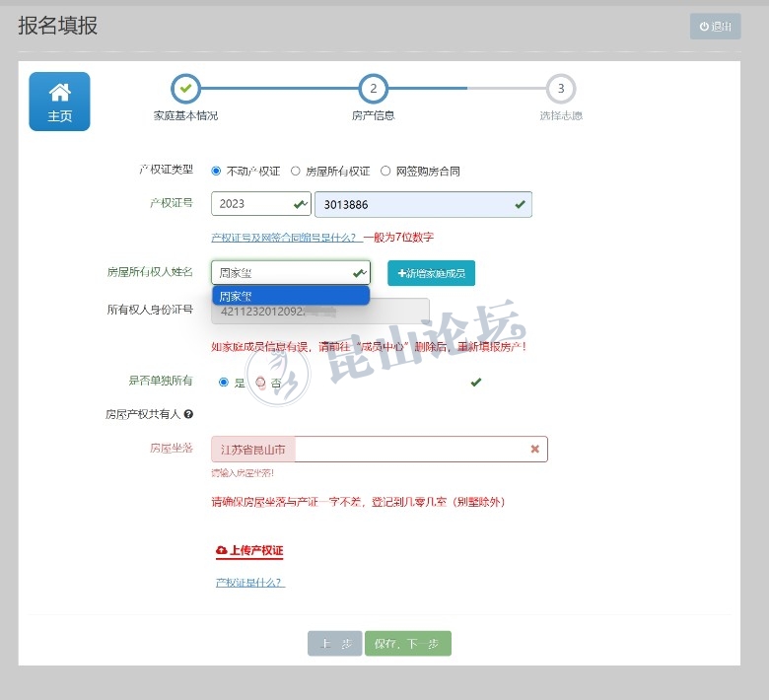Click the 退出 power icon button
Viewport: 769px width, 700px height.
coord(715,27)
